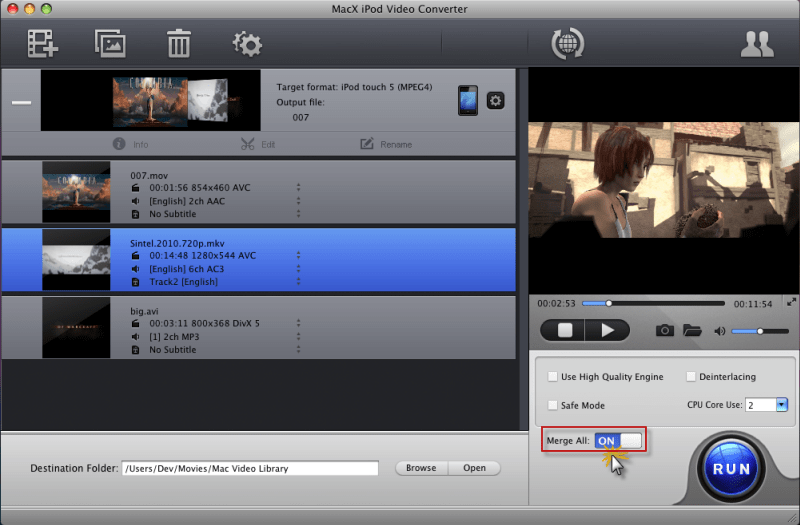The width and height of the screenshot is (800, 525).
Task: Open output settings gear beside device icon
Action: pyautogui.click(x=495, y=101)
